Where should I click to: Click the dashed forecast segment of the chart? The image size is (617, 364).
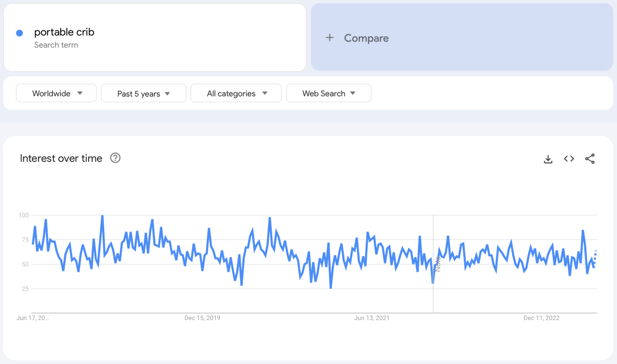(x=595, y=258)
